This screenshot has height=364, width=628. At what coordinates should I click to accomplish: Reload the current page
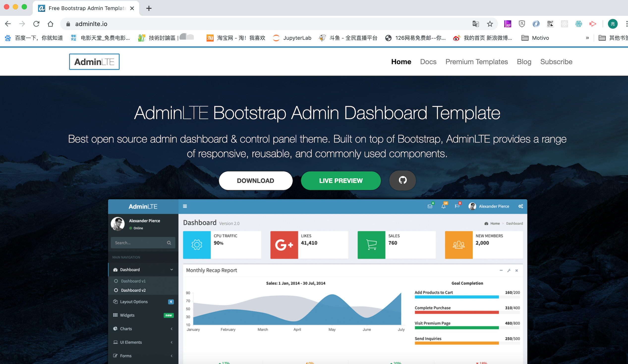coord(36,24)
